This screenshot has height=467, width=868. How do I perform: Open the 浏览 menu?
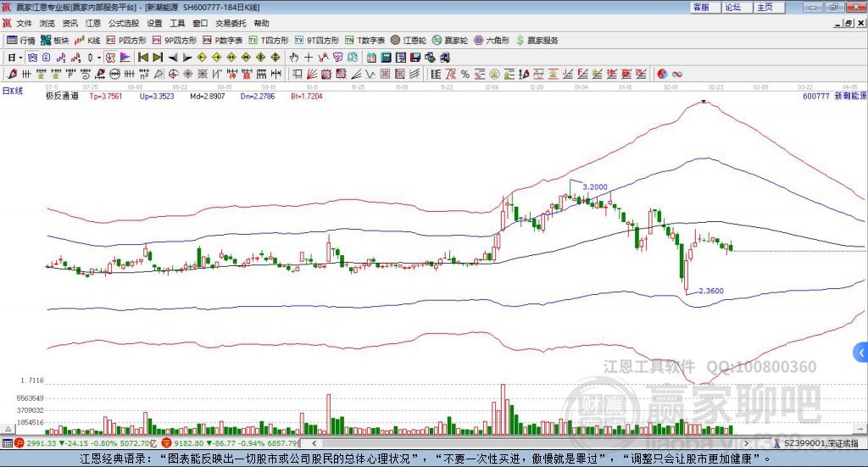tap(47, 23)
